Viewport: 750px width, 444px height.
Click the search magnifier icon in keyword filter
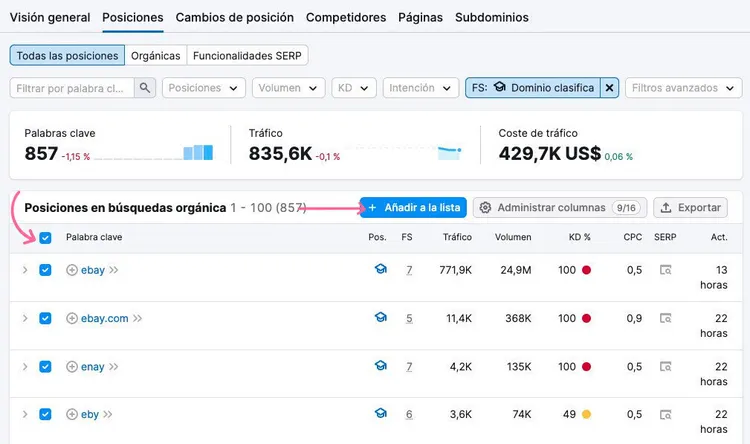pos(144,88)
